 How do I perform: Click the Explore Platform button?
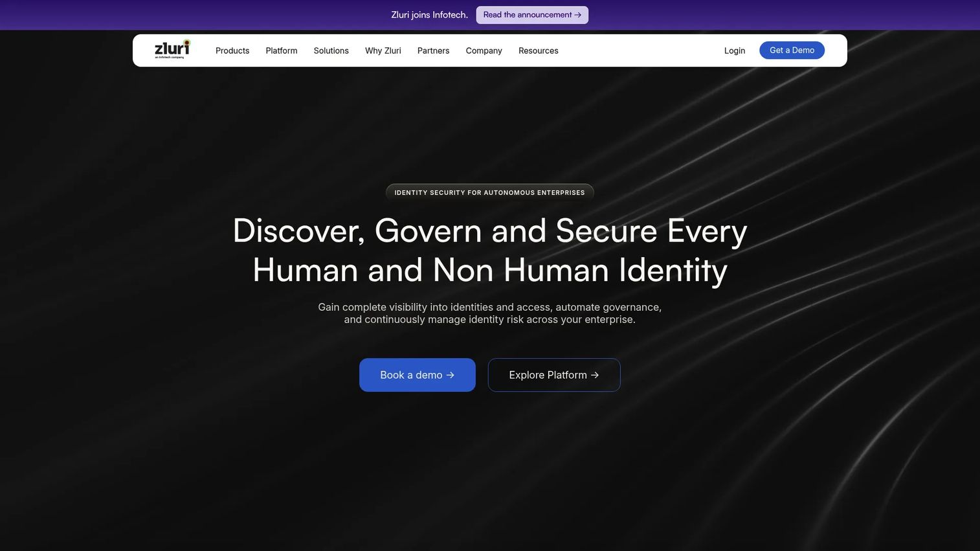(x=554, y=375)
